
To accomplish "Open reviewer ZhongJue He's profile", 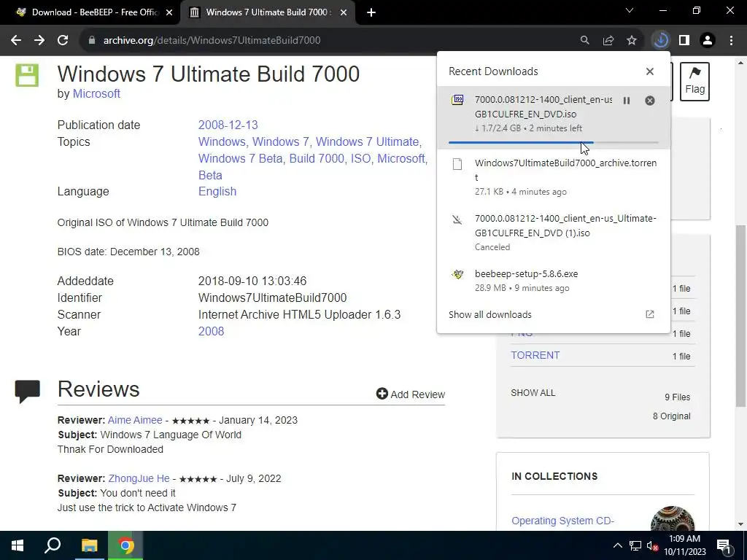I will tap(139, 478).
